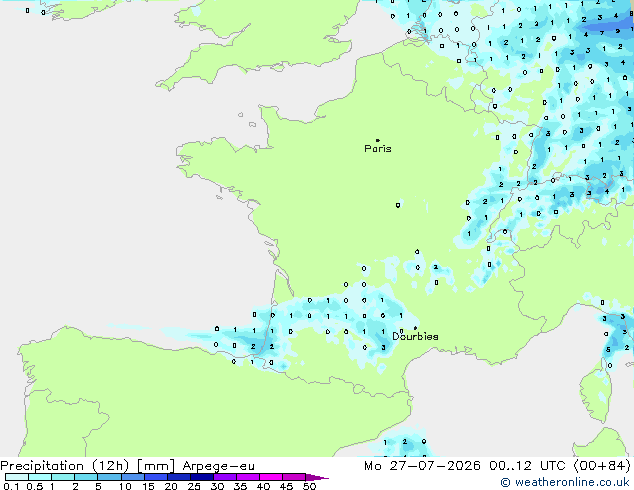
Task: Click the Paris city label
Action: (x=378, y=149)
